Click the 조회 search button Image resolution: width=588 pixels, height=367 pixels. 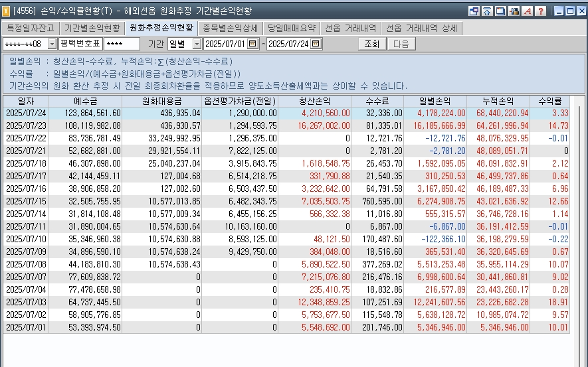372,44
